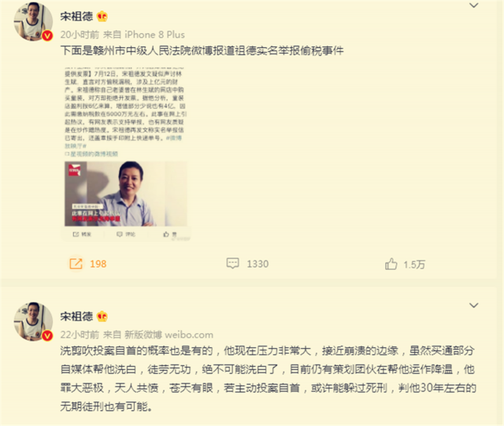The image size is (504, 426).
Task: Click the 22小时前 timestamp link
Action: [80, 335]
